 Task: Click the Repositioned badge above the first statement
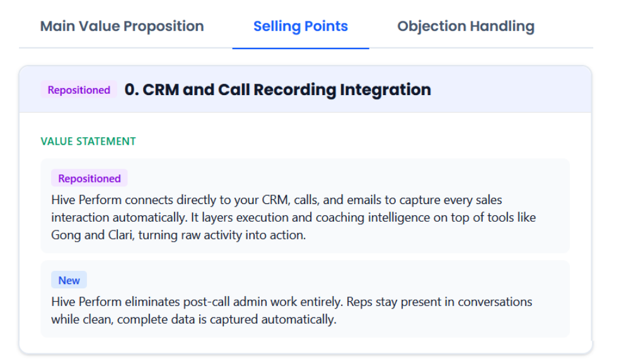pyautogui.click(x=89, y=178)
